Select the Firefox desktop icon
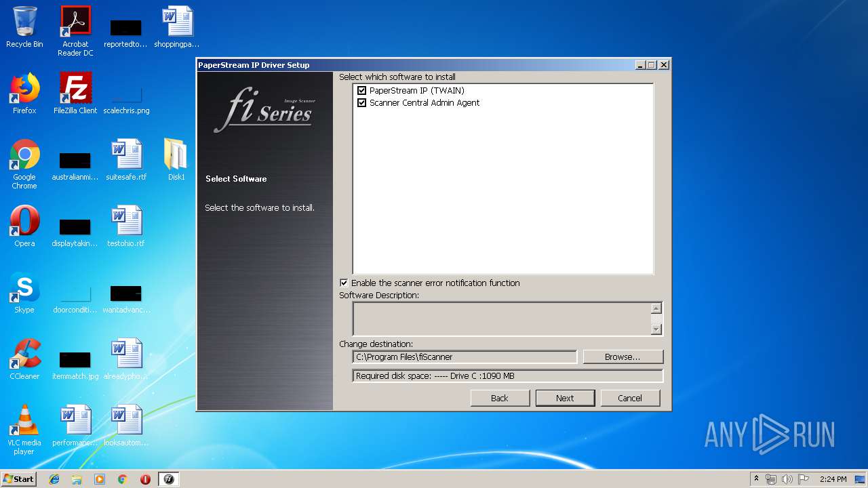 24,94
